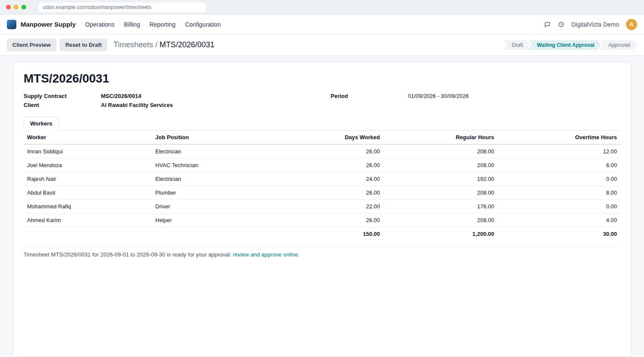The image size is (644, 357).
Task: Click the Manpower Supply app logo icon
Action: click(x=11, y=24)
